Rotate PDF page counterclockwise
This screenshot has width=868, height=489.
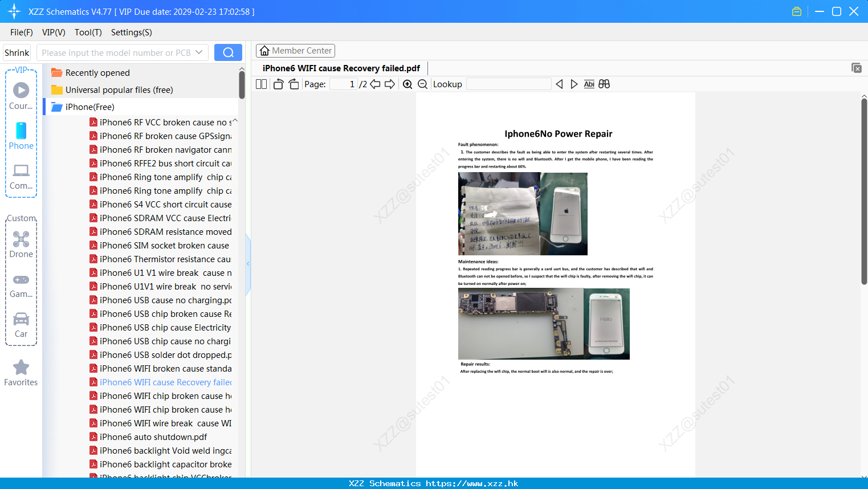[278, 84]
